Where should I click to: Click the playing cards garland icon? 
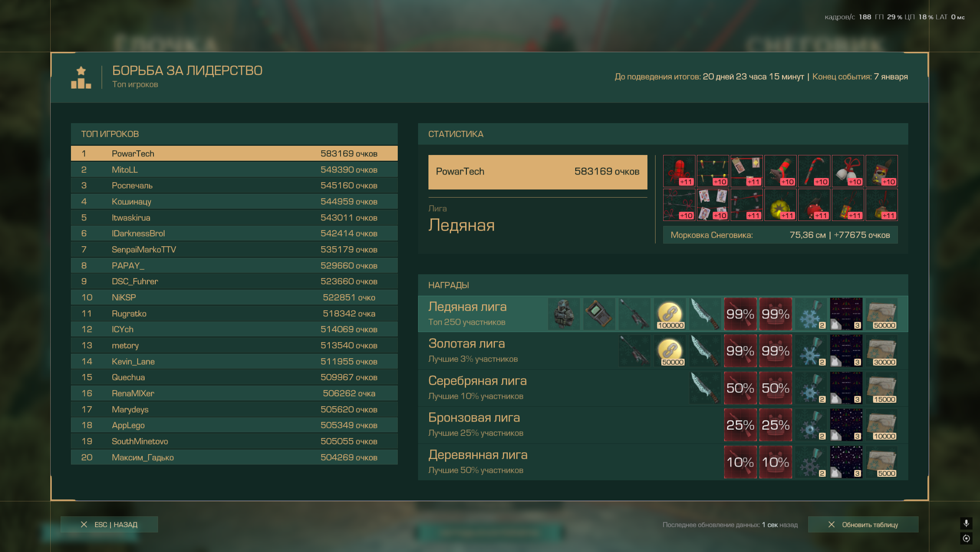(713, 205)
